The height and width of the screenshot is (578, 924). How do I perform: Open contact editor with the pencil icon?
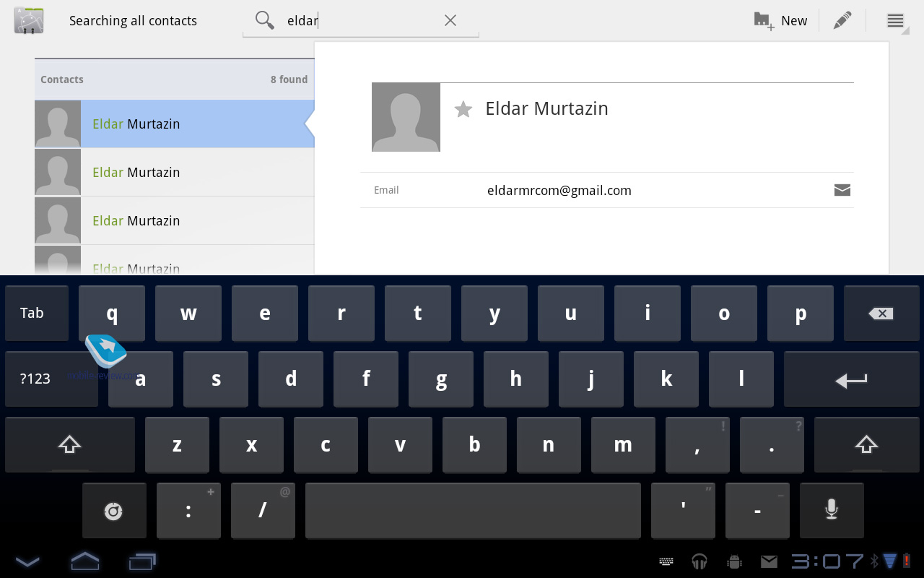842,21
